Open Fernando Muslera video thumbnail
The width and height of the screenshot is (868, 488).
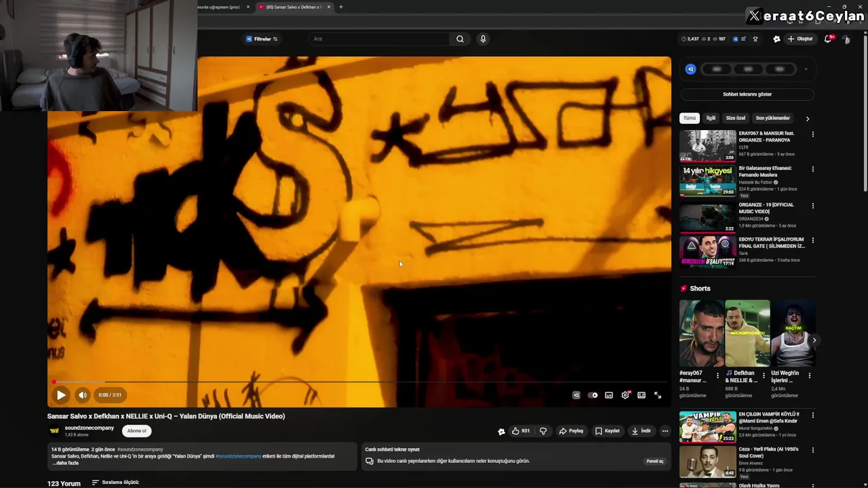tap(707, 180)
